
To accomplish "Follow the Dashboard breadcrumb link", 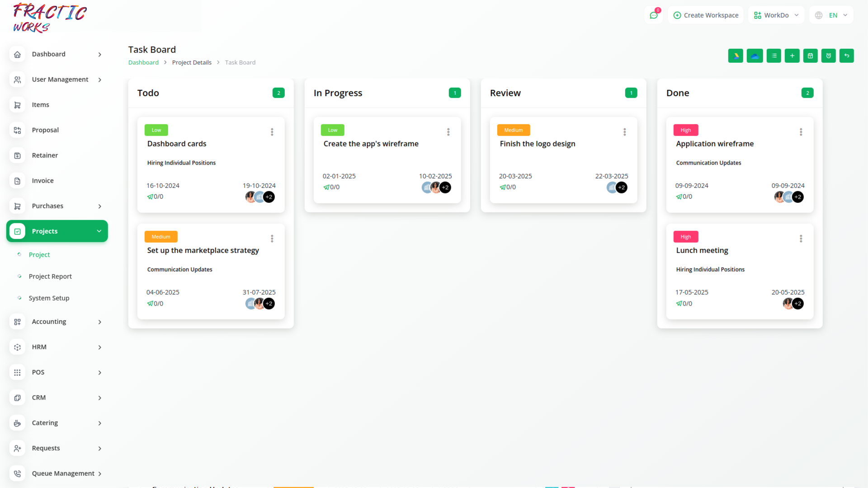I will [x=143, y=62].
